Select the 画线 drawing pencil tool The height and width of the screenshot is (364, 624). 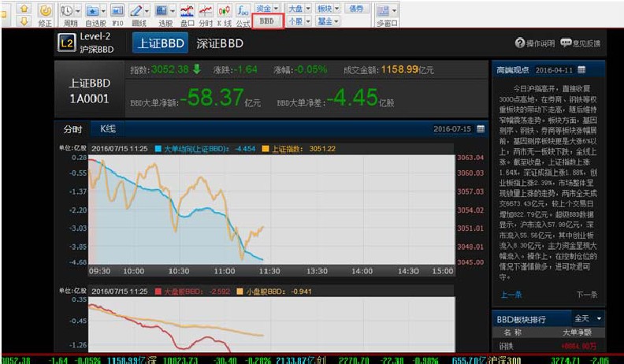[x=139, y=14]
